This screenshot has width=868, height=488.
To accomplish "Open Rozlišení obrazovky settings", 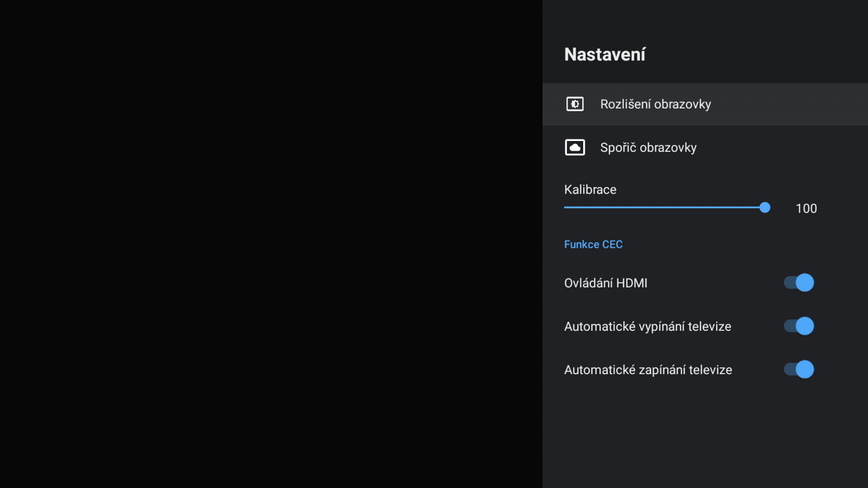I will [x=656, y=104].
